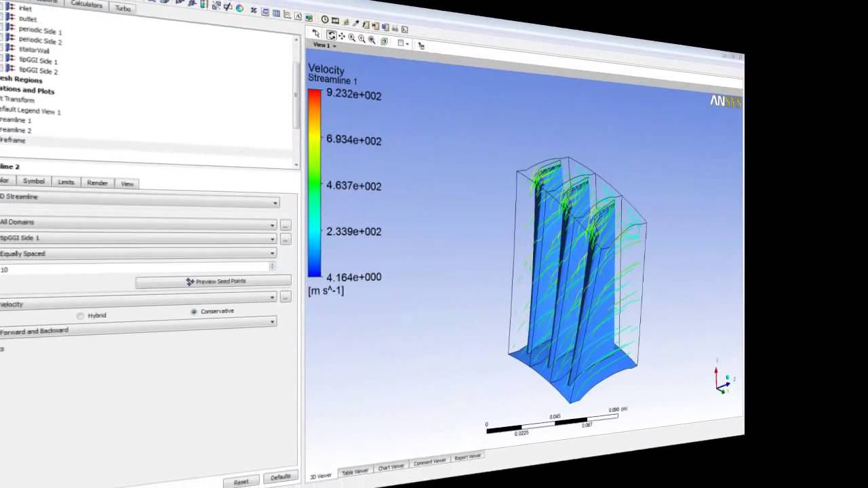Open the All Domains dropdown
Viewport: 868px width, 488px height.
[x=138, y=223]
